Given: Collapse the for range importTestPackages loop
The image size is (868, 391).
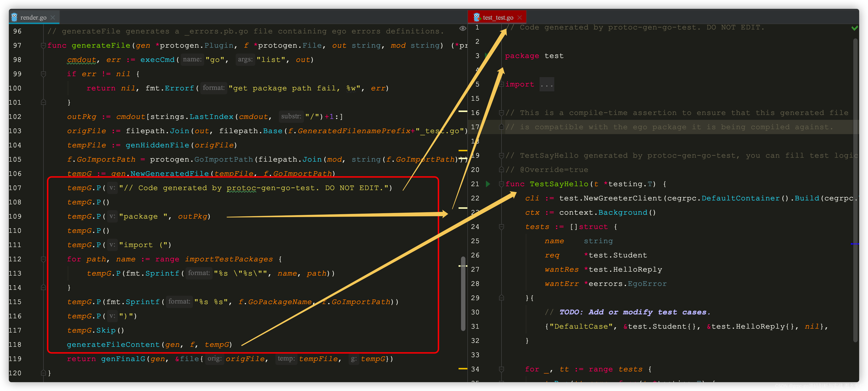Looking at the screenshot, I should (x=43, y=259).
